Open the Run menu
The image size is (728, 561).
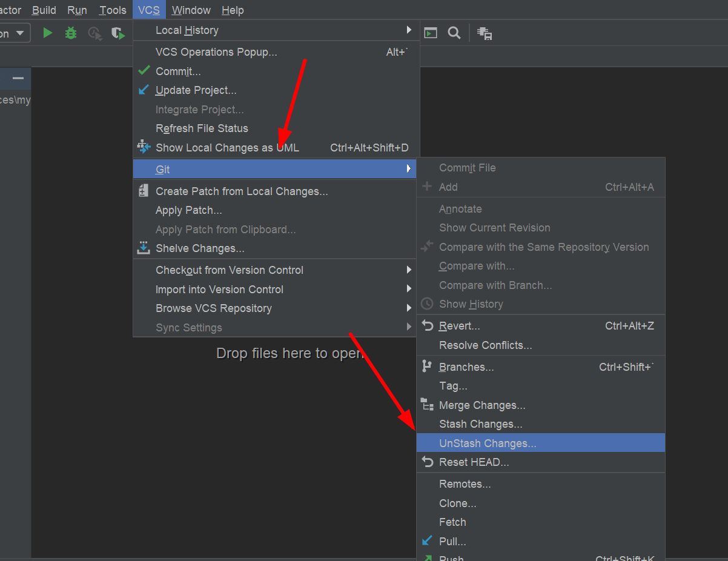pyautogui.click(x=77, y=10)
